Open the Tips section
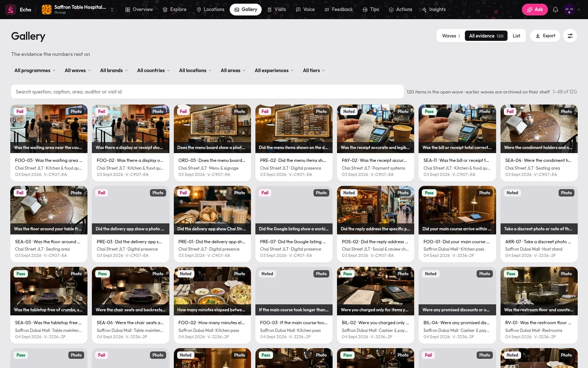The image size is (588, 368). [371, 10]
